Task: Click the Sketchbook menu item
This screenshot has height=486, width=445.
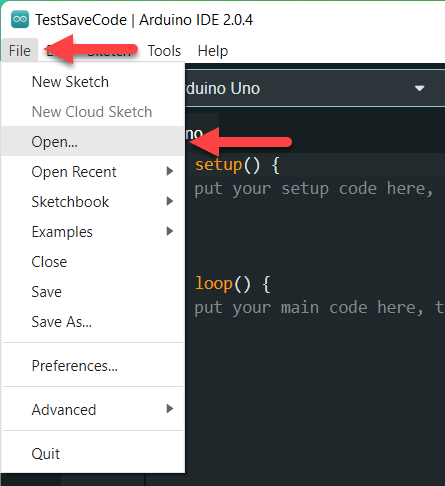Action: point(93,202)
